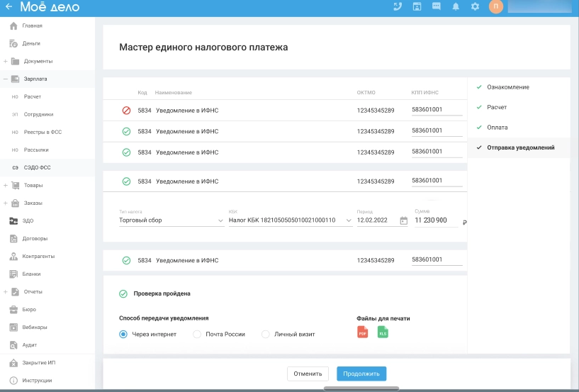This screenshot has height=392, width=579.
Task: Open the КБК dropdown
Action: (x=291, y=220)
